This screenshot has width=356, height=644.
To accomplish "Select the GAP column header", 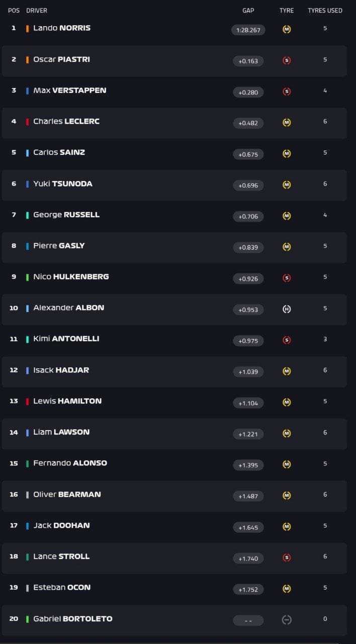I will tap(248, 11).
